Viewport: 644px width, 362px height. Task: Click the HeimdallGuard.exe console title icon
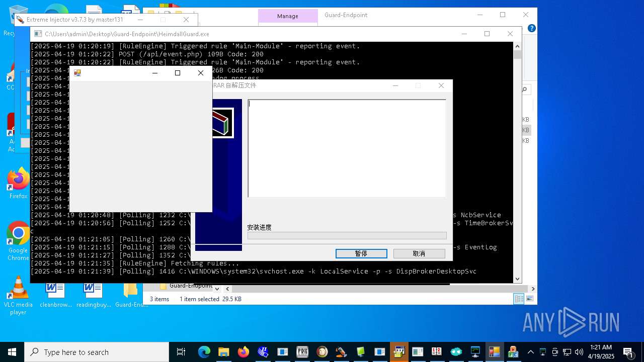[38, 34]
